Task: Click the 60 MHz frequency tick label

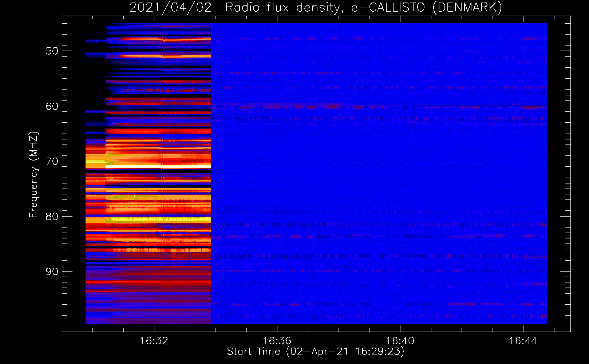Action: (52, 106)
